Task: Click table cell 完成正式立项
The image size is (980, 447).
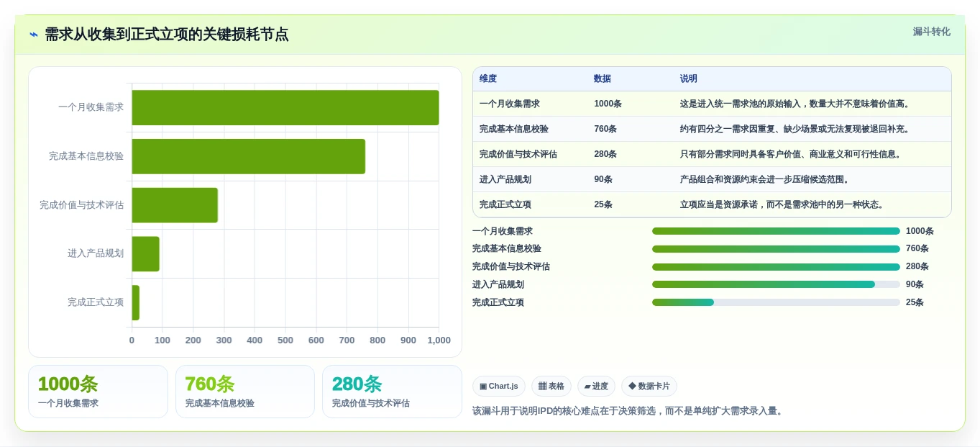Action: click(505, 204)
